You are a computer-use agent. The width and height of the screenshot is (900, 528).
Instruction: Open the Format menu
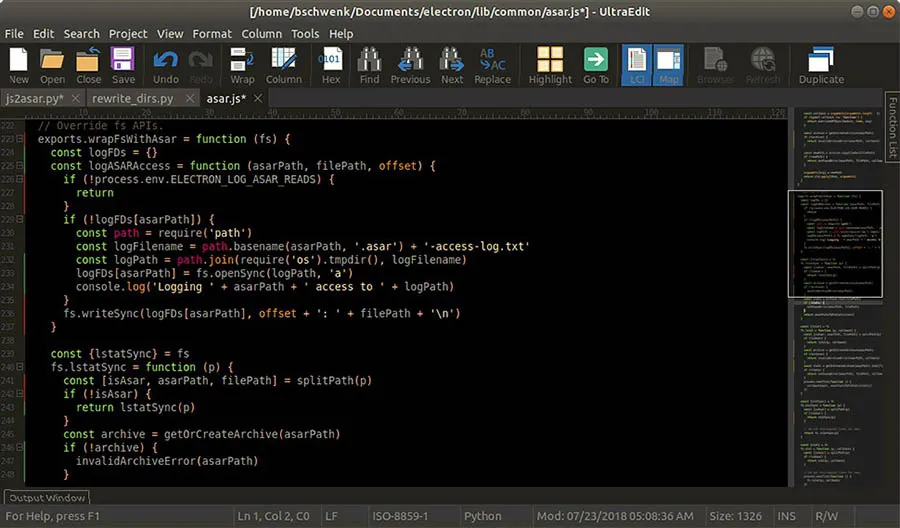[x=212, y=33]
